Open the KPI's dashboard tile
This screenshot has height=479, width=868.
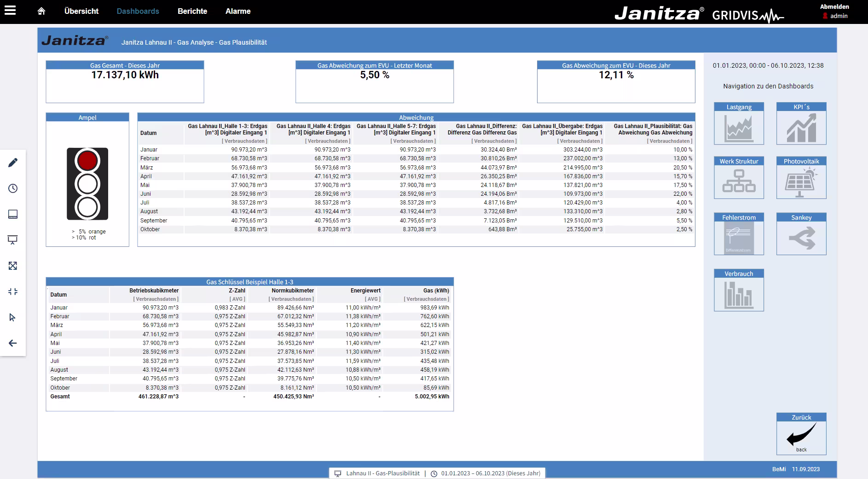click(801, 123)
